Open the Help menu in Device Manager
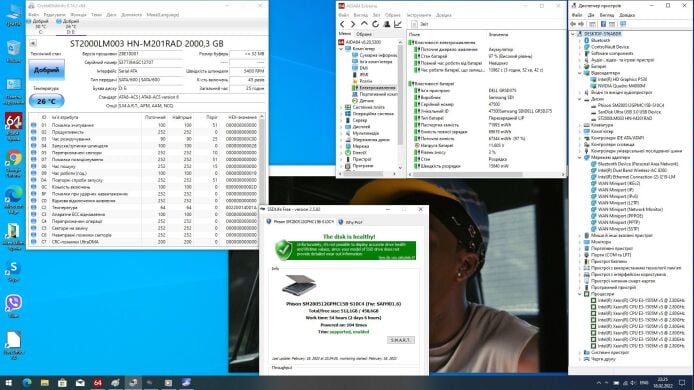The image size is (694, 390). (627, 15)
